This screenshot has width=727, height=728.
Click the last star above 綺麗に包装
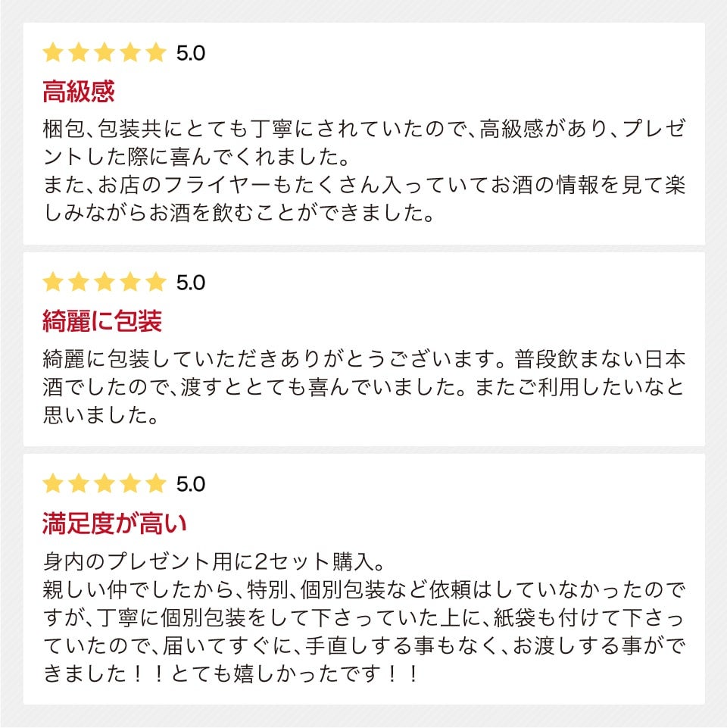click(x=155, y=283)
